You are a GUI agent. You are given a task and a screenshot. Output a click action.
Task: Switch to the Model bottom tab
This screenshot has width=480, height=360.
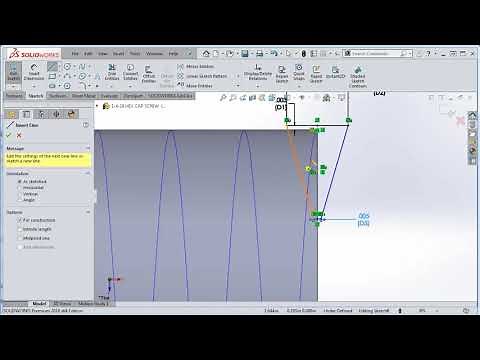pyautogui.click(x=39, y=304)
